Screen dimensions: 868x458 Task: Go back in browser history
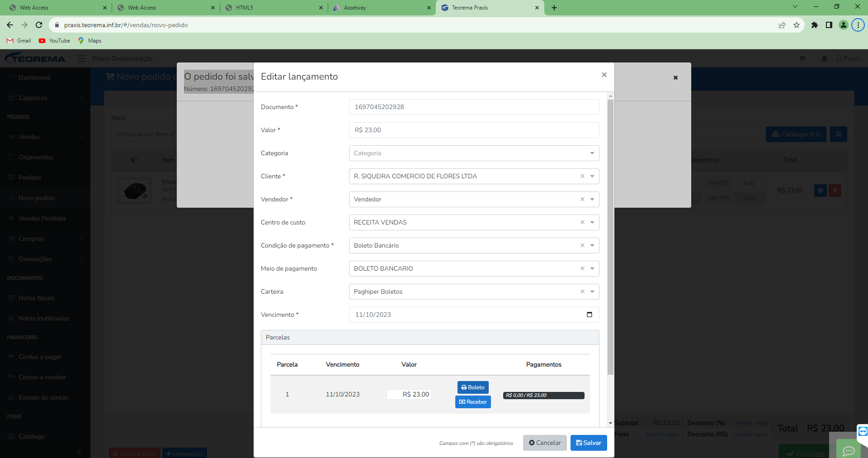tap(10, 25)
